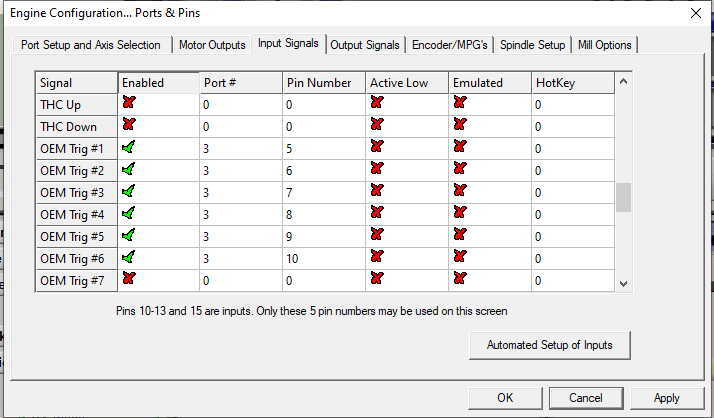Toggle Active Low for OEM Trig #2
Image resolution: width=714 pixels, height=418 pixels.
point(377,168)
